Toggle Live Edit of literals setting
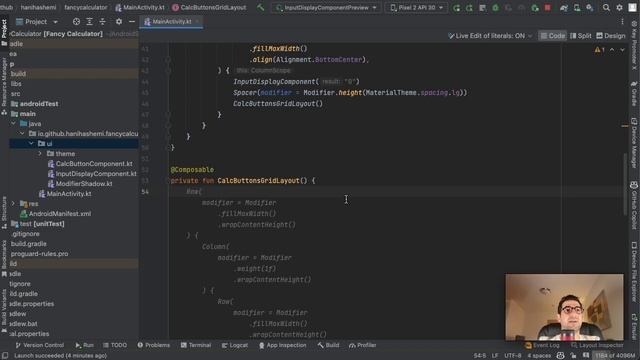The width and height of the screenshot is (640, 360). point(490,36)
